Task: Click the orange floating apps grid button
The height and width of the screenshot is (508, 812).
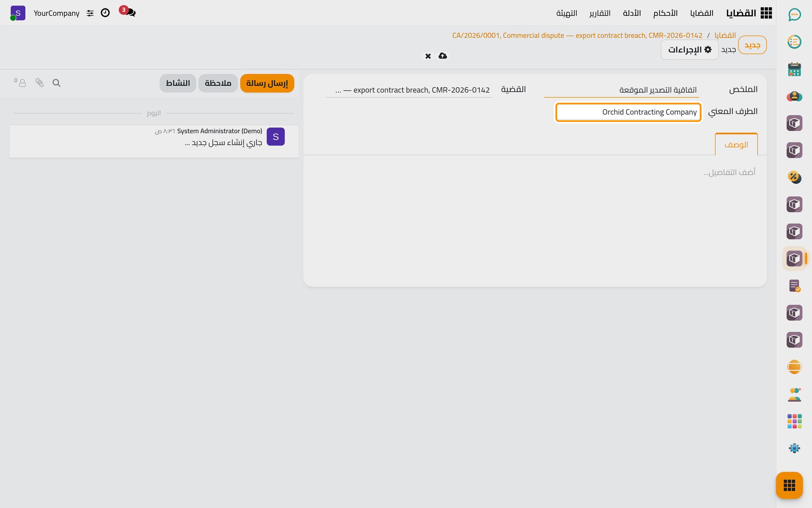Action: [789, 485]
